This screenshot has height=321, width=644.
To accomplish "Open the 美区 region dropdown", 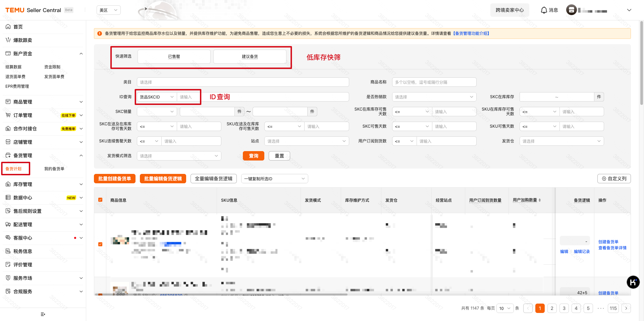I will (108, 10).
